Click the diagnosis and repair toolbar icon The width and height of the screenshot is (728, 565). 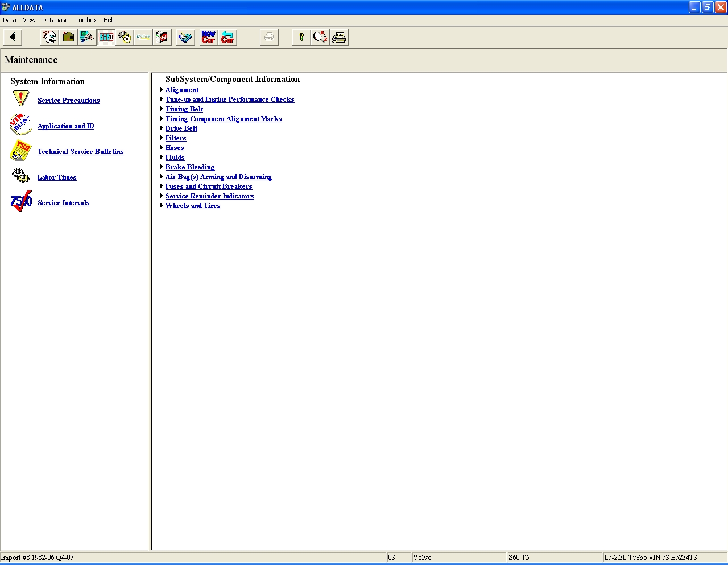point(87,38)
